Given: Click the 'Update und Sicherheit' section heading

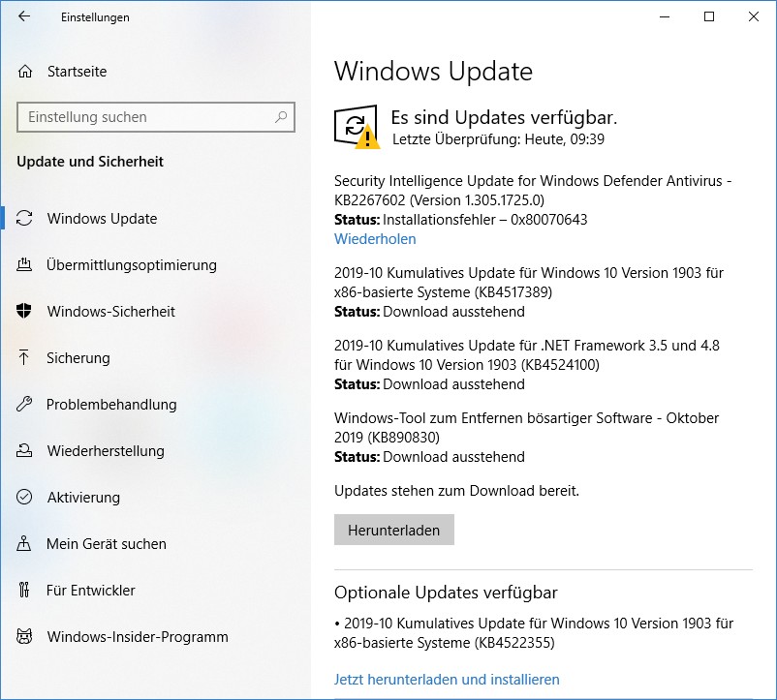Looking at the screenshot, I should click(x=90, y=162).
